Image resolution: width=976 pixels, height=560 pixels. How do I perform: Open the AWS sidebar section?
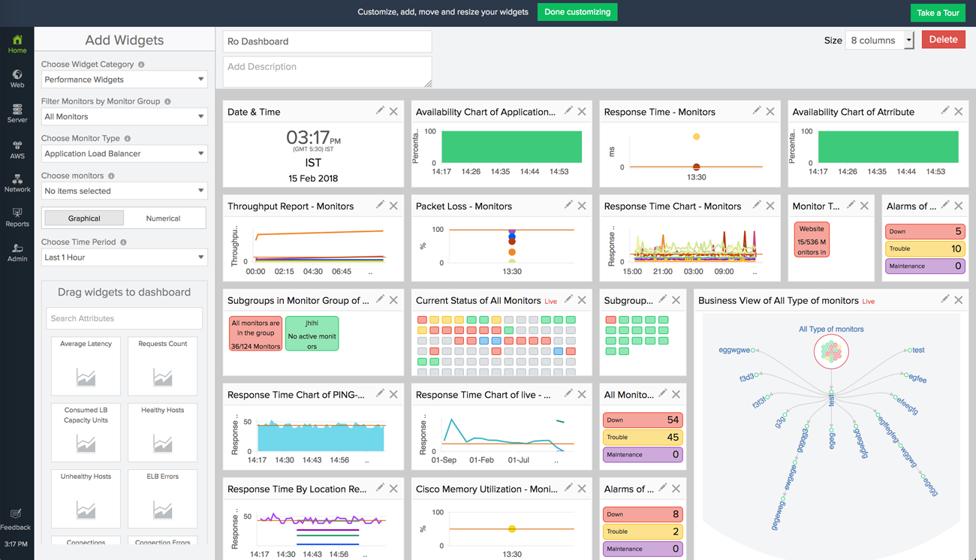(x=17, y=149)
